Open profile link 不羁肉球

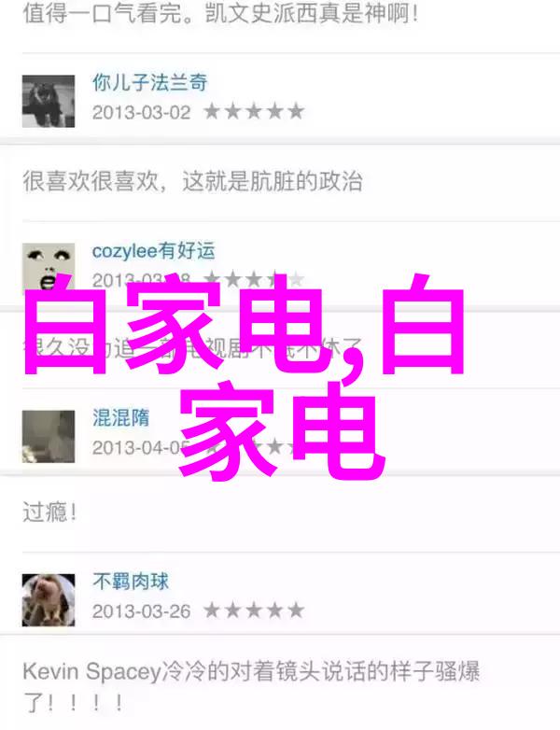click(131, 582)
